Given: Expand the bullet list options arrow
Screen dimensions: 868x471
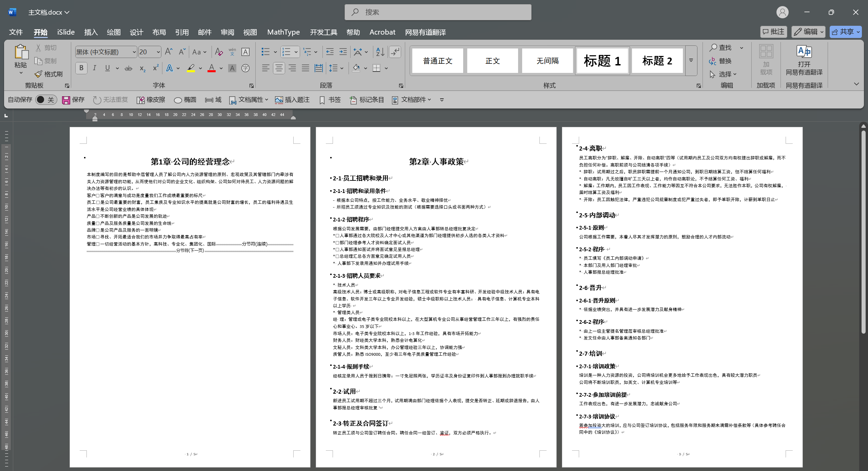Looking at the screenshot, I should point(275,52).
